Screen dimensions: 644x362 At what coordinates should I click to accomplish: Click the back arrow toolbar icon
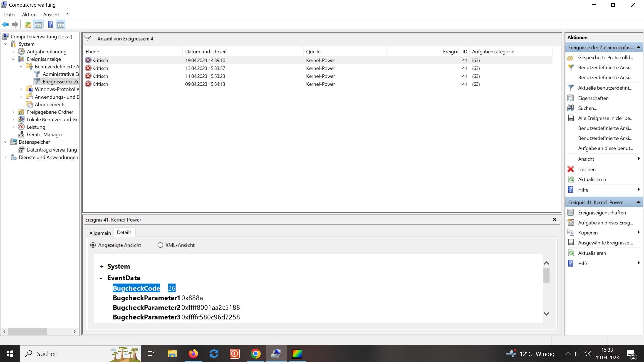click(x=5, y=24)
